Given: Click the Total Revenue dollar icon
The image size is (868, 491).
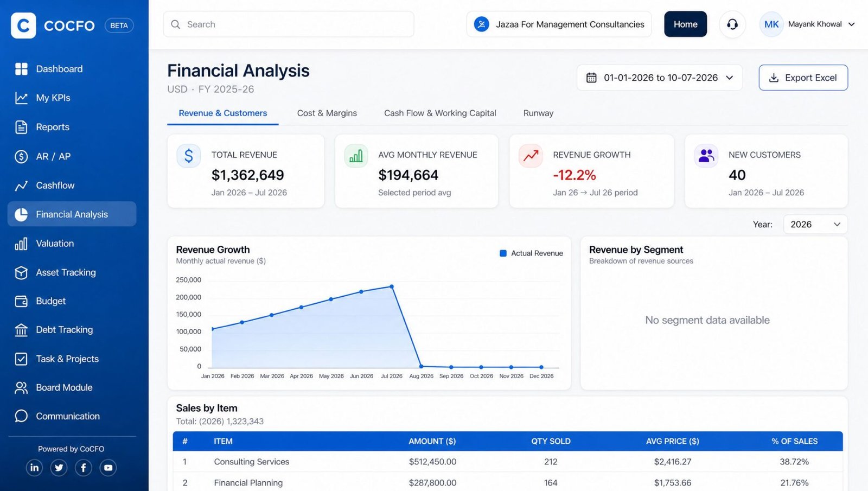Looking at the screenshot, I should pyautogui.click(x=188, y=156).
